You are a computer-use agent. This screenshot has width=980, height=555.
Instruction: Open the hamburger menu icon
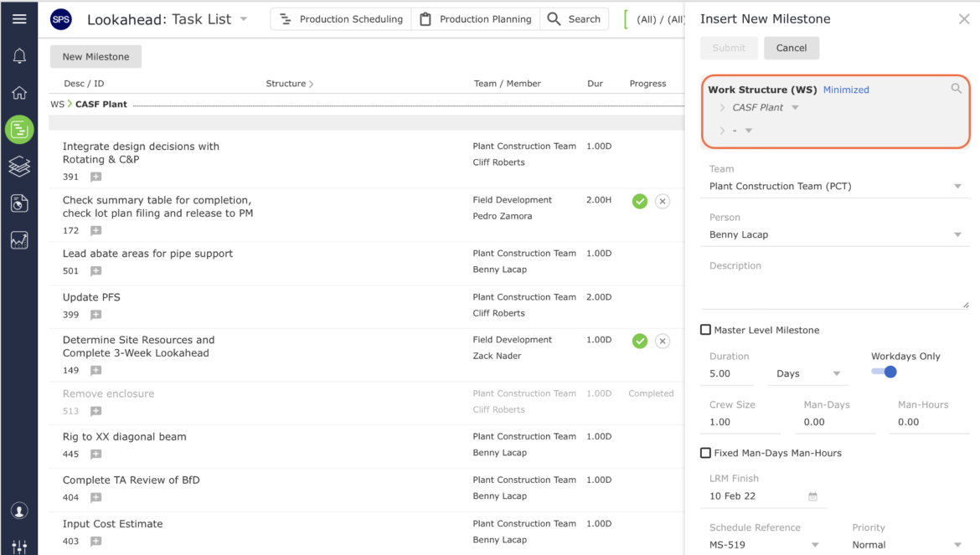coord(19,18)
